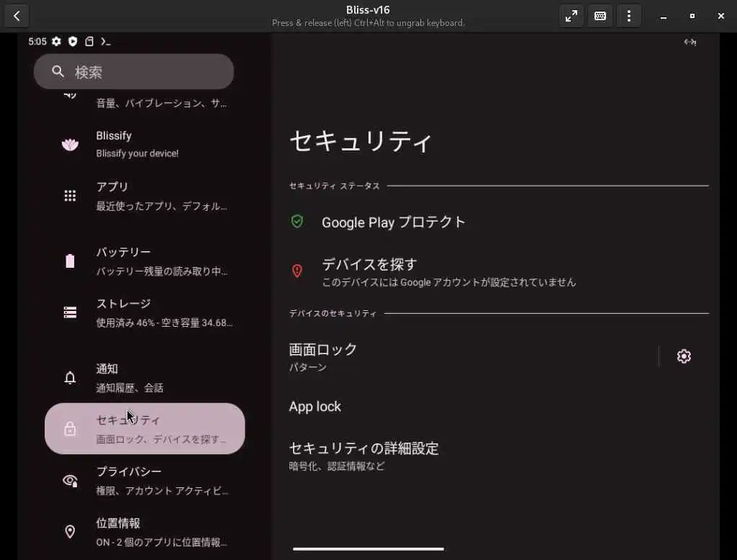Click the sound settings row 音量、バイブレーション

pos(145,102)
